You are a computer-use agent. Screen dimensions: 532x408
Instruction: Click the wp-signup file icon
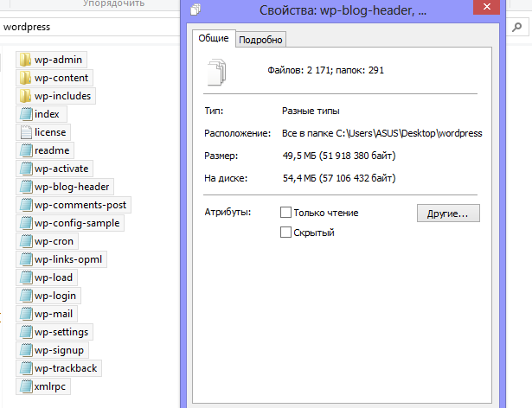pyautogui.click(x=26, y=350)
